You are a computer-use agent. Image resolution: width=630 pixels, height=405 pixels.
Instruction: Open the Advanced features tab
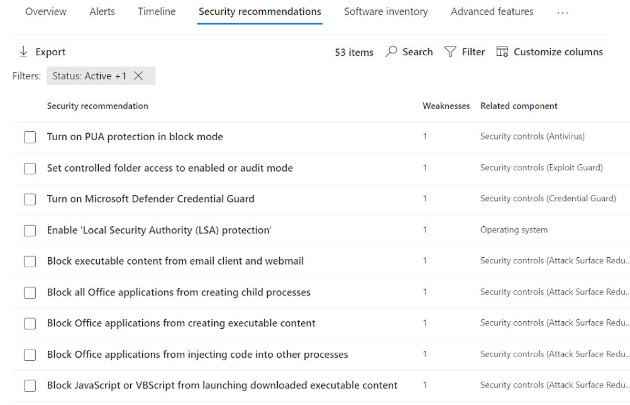click(492, 12)
